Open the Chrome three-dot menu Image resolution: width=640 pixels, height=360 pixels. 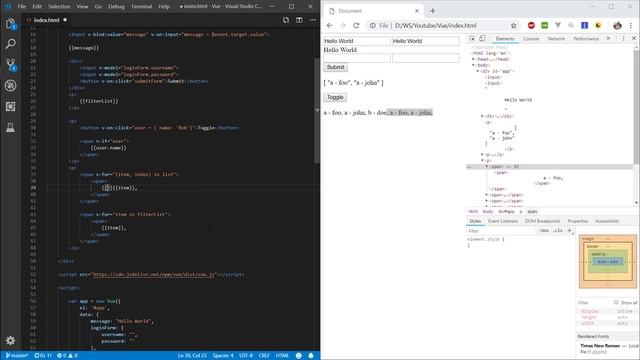(x=631, y=25)
